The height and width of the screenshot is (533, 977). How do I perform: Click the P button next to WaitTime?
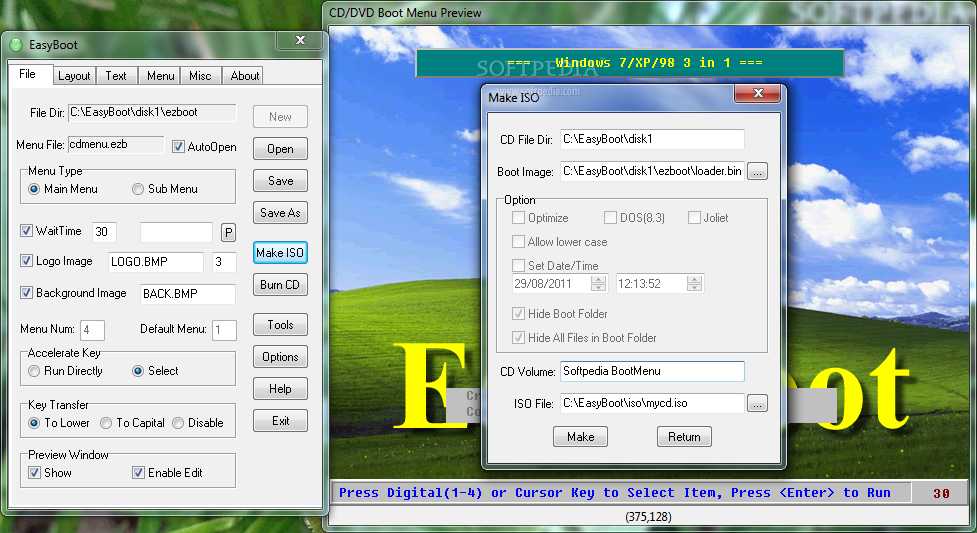(x=229, y=233)
